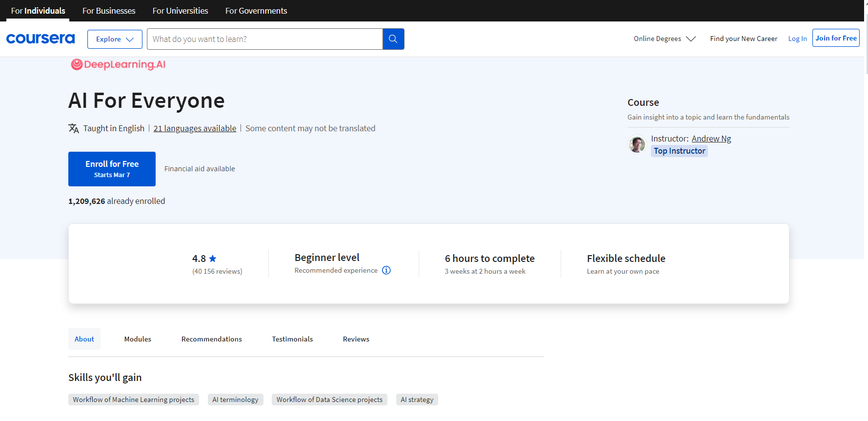The image size is (868, 421).
Task: Click the AI For Everyone title
Action: click(146, 101)
